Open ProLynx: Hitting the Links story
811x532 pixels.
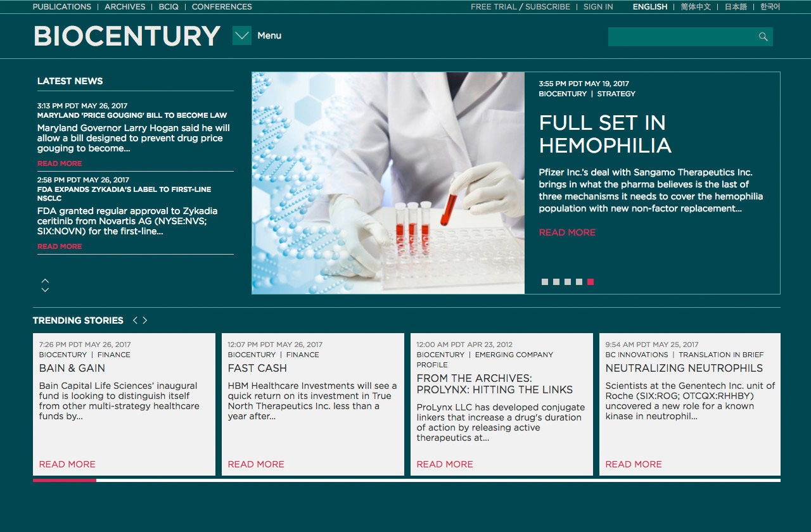tap(495, 384)
